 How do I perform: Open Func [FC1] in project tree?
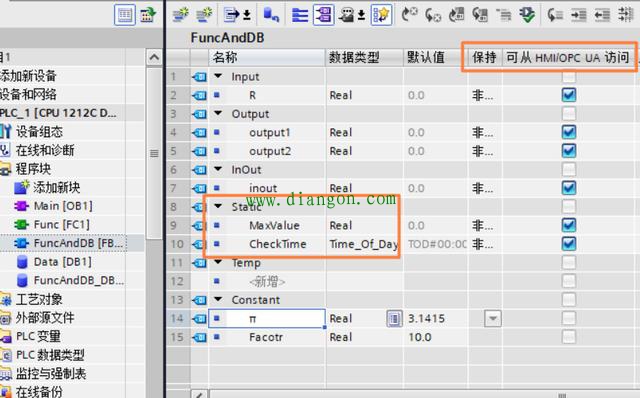pyautogui.click(x=61, y=225)
